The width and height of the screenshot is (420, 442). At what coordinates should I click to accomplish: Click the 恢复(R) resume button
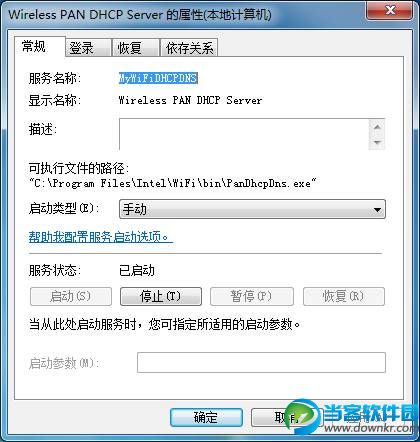344,296
